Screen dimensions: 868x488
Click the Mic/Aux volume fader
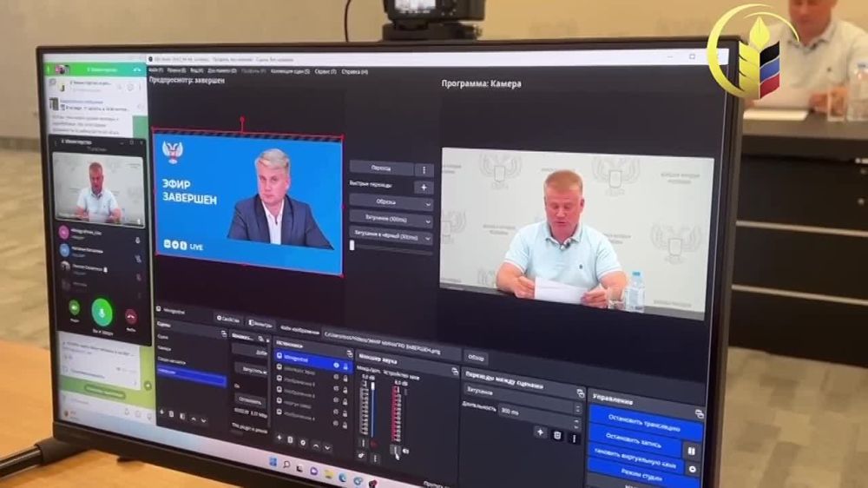[x=372, y=387]
